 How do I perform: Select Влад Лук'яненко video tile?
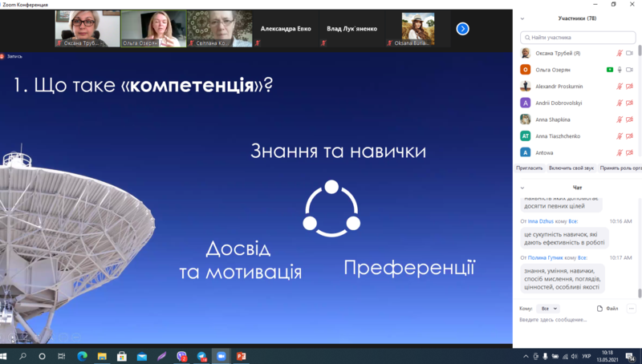point(351,29)
